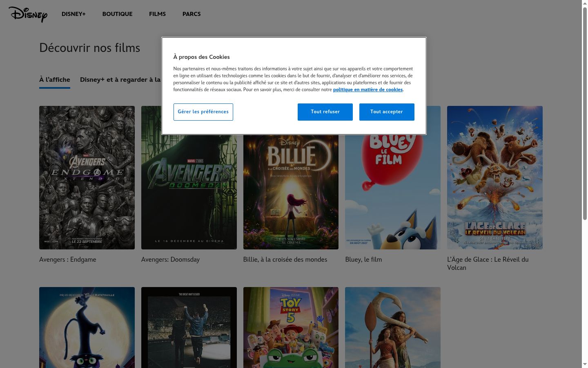
Task: Select the À l'affiche tab
Action: tap(55, 80)
